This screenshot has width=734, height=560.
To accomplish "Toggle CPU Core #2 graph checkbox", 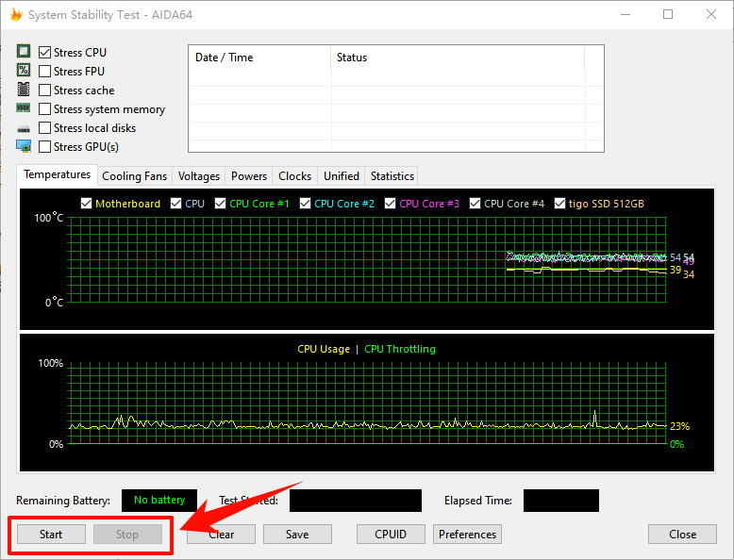I will 306,204.
